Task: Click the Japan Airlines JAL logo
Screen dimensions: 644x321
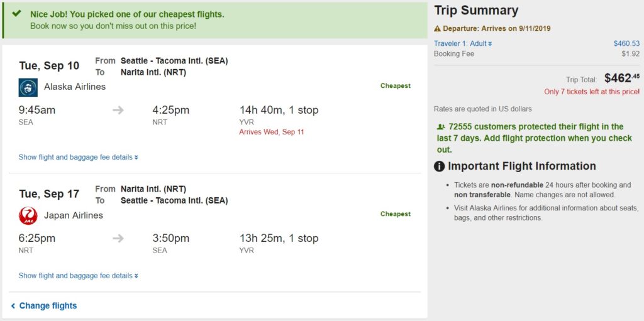Action: pyautogui.click(x=28, y=215)
